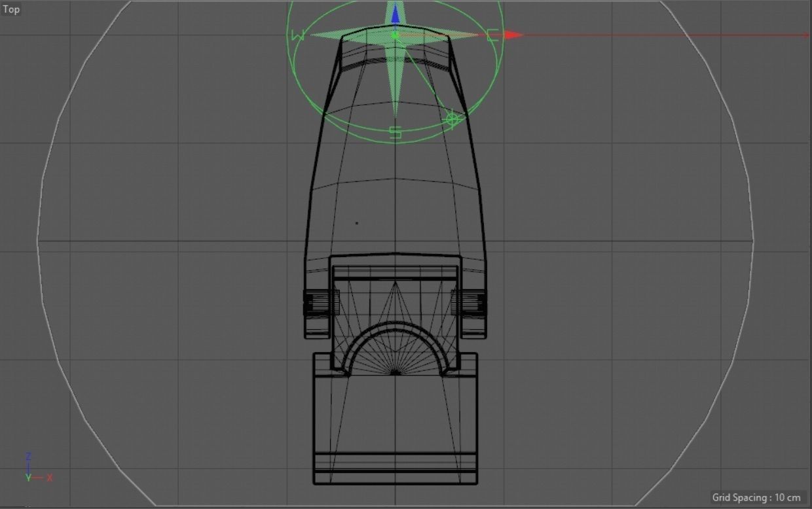The height and width of the screenshot is (509, 812).
Task: Click the small black point on the model
Action: click(357, 223)
